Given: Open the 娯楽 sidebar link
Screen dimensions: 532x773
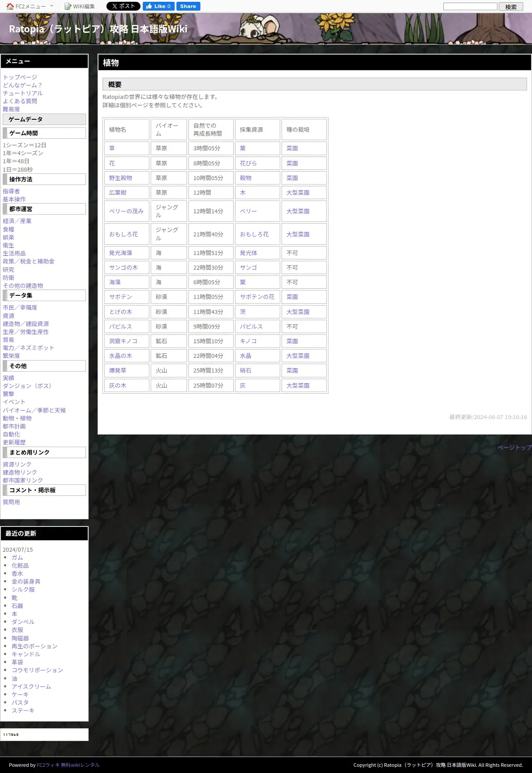Looking at the screenshot, I should coord(8,237).
